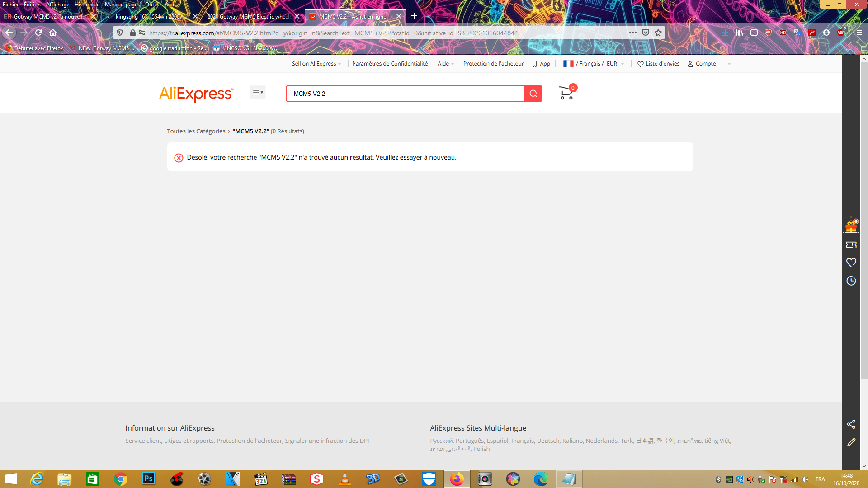Open Firefox downloads arrow

click(725, 33)
